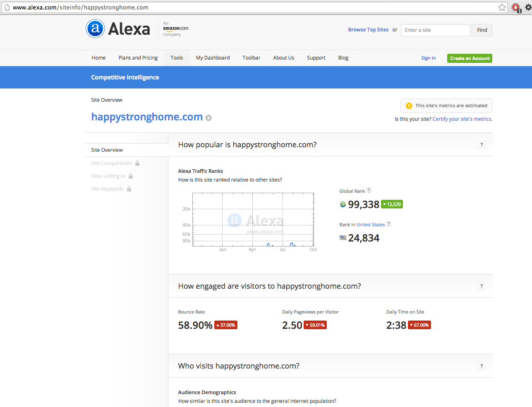Go to My Dashboard
The image size is (532, 407).
pos(213,58)
